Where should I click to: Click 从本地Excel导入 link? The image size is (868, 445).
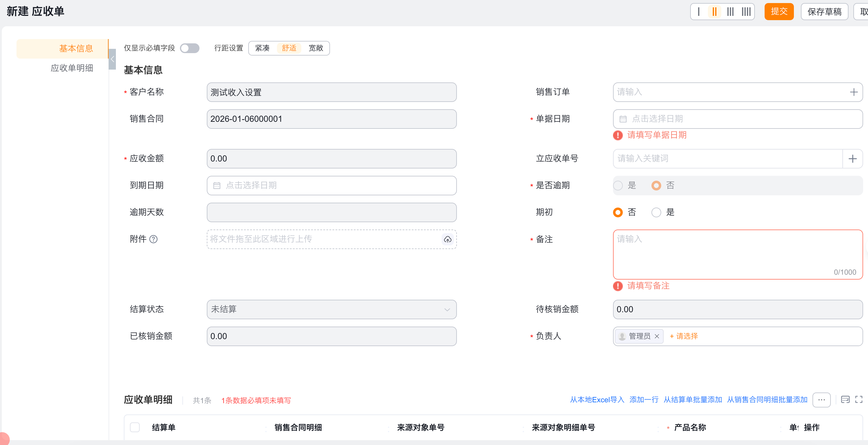[x=597, y=400]
